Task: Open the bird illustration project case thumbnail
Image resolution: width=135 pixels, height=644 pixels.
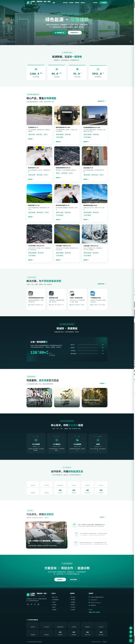Action: [67, 397]
